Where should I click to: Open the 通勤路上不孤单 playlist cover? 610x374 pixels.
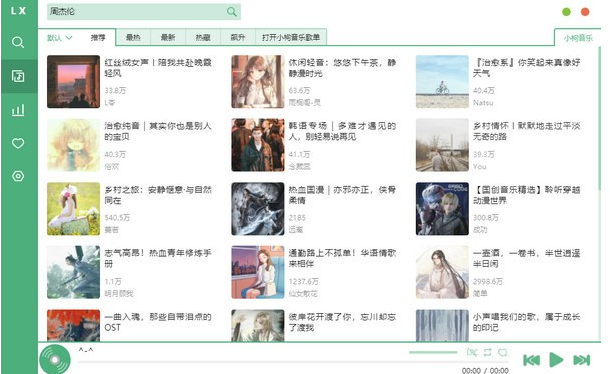click(x=258, y=272)
